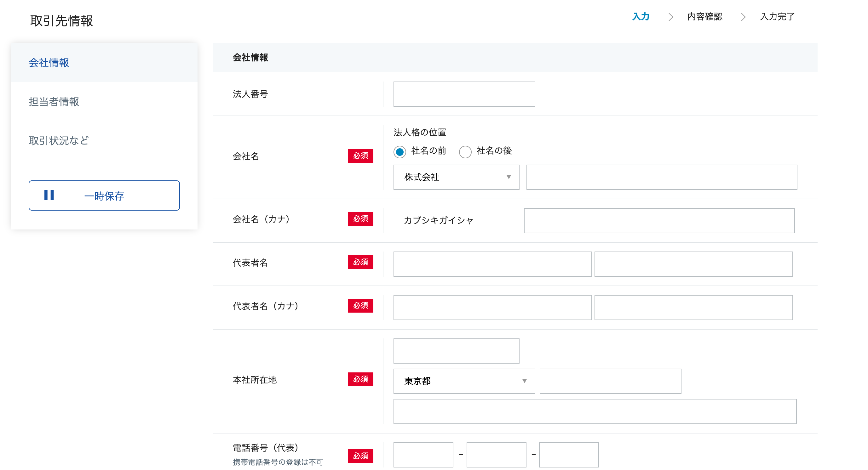
Task: Click the 一時保存 button
Action: (x=104, y=195)
